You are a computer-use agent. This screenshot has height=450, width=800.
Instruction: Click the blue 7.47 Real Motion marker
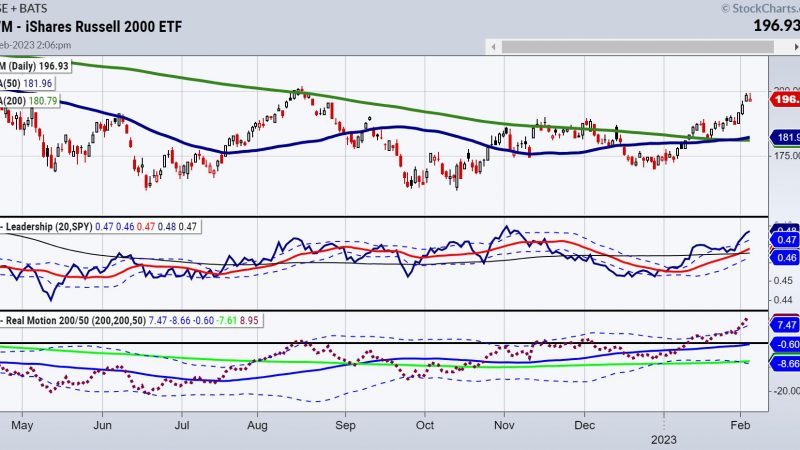tap(784, 325)
